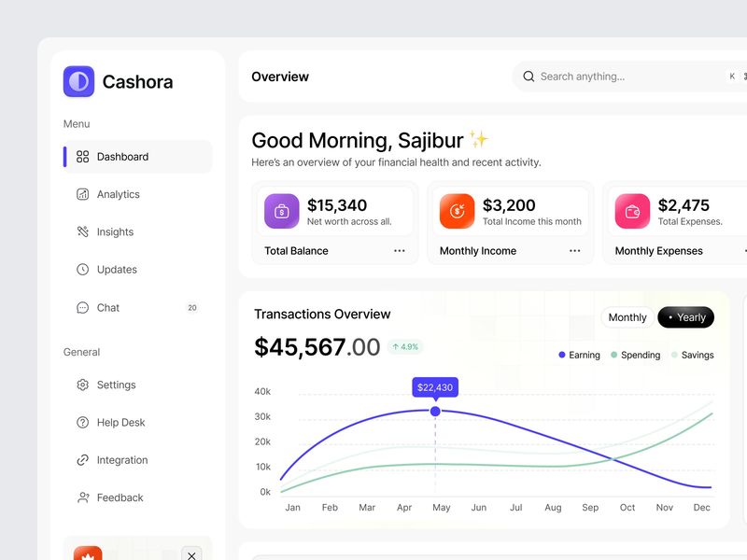Open the Updates section

click(137, 270)
